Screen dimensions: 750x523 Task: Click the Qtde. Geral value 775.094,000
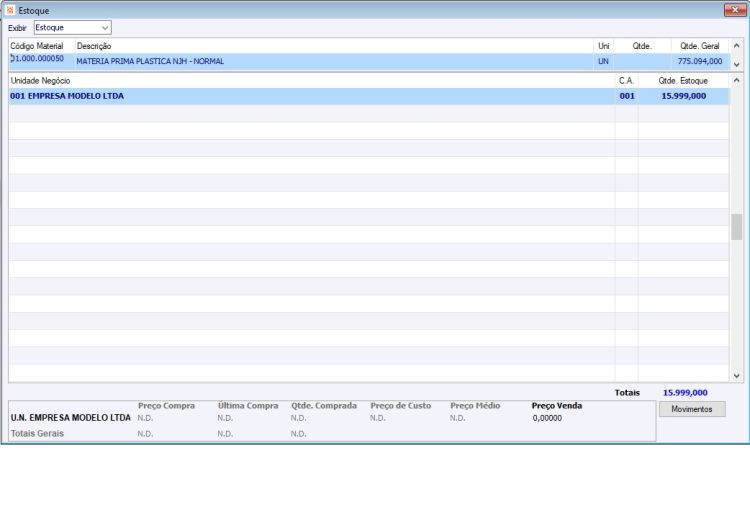(700, 61)
